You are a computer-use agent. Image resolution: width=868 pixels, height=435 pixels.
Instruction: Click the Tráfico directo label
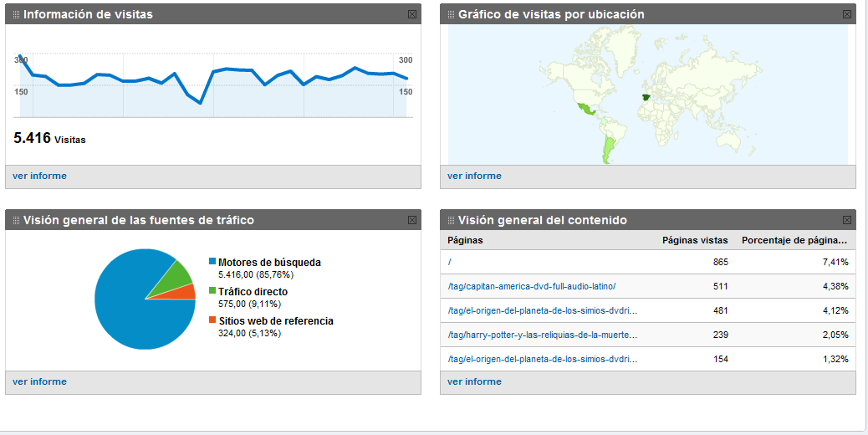tap(253, 292)
